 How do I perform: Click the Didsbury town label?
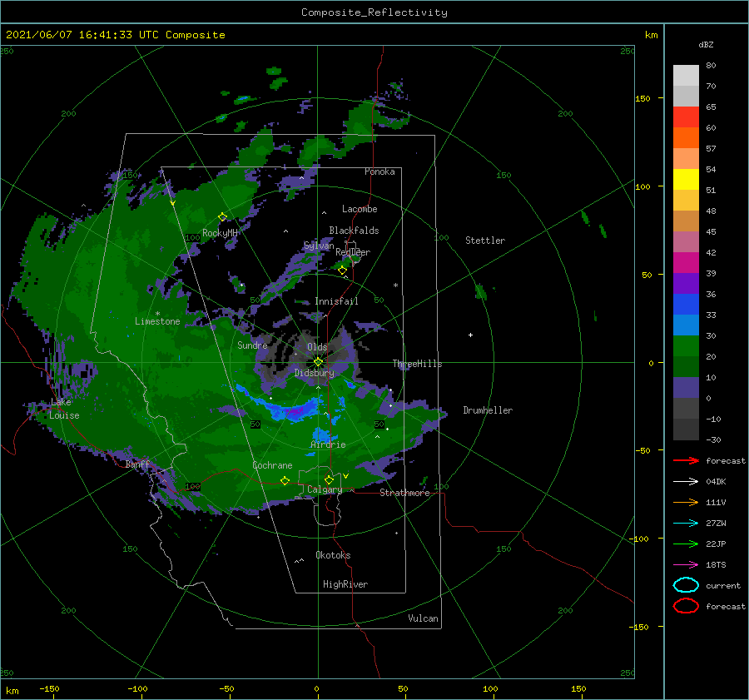[x=314, y=373]
